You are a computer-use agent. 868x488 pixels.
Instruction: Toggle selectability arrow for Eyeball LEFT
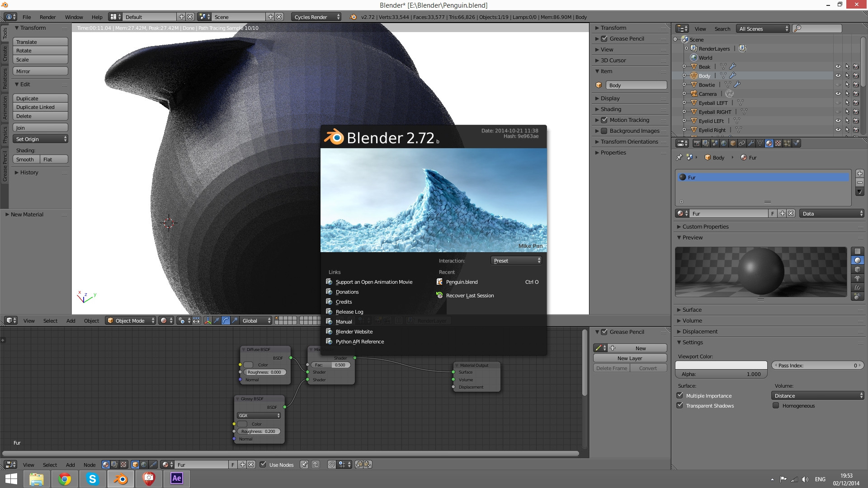pos(847,103)
